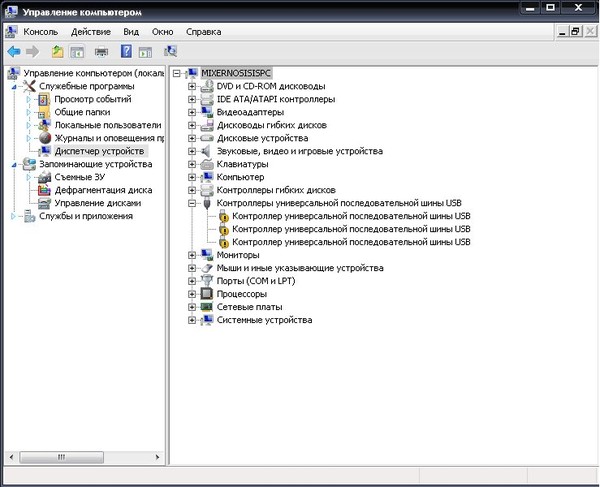The width and height of the screenshot is (600, 487).
Task: Click warning icon of third USB controller
Action: [x=224, y=243]
